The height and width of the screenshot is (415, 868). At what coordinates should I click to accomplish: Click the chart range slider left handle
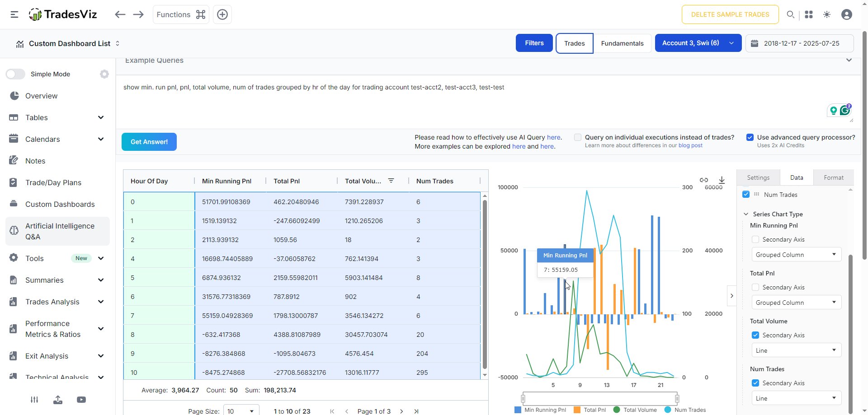coord(523,398)
